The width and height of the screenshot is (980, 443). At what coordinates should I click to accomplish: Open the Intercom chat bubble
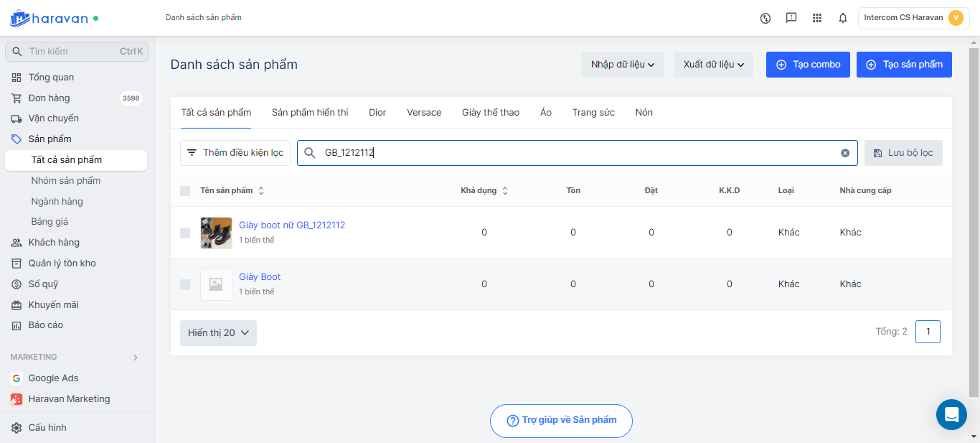[x=951, y=414]
